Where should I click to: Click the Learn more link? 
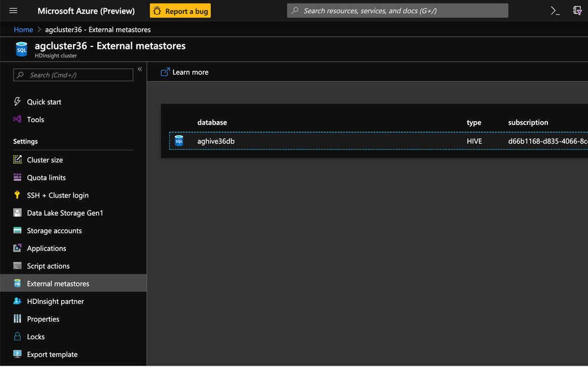[184, 72]
